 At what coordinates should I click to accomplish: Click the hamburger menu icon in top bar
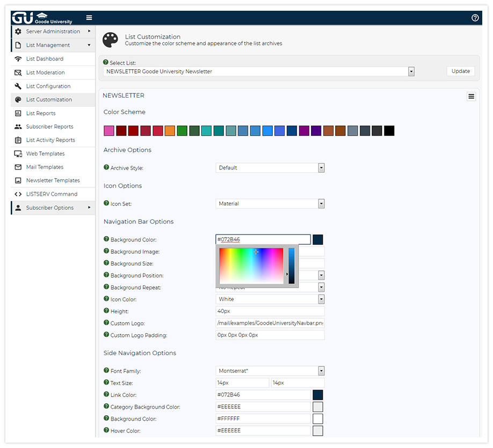click(89, 18)
